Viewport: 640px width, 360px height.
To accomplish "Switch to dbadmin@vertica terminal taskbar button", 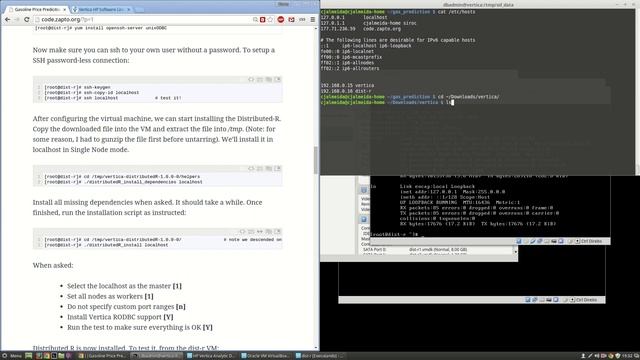I will (x=156, y=356).
